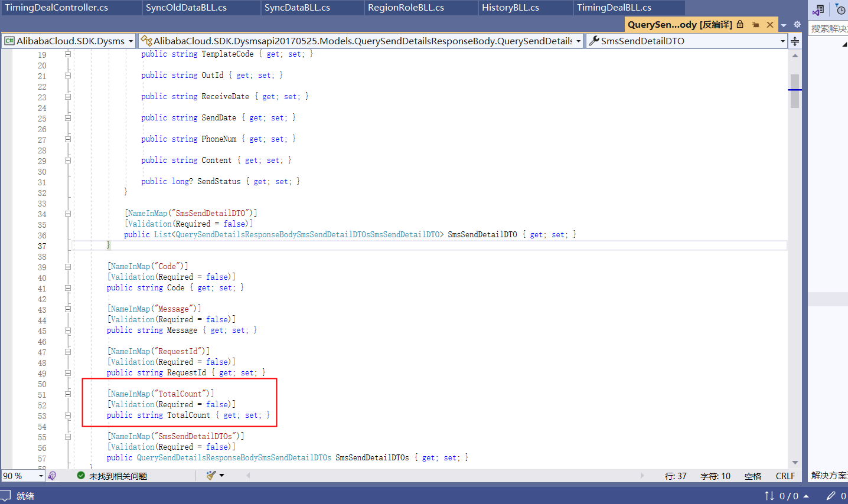Collapse the ReceiveDate property at line 23
Screen dimensions: 848x504
pos(68,96)
